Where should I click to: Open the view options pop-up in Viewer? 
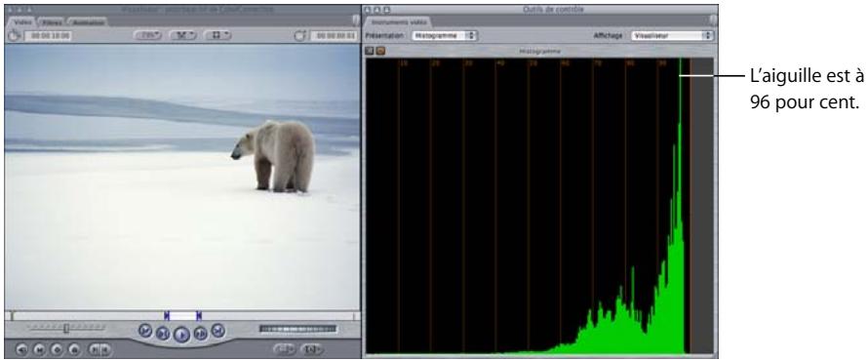coord(217,35)
